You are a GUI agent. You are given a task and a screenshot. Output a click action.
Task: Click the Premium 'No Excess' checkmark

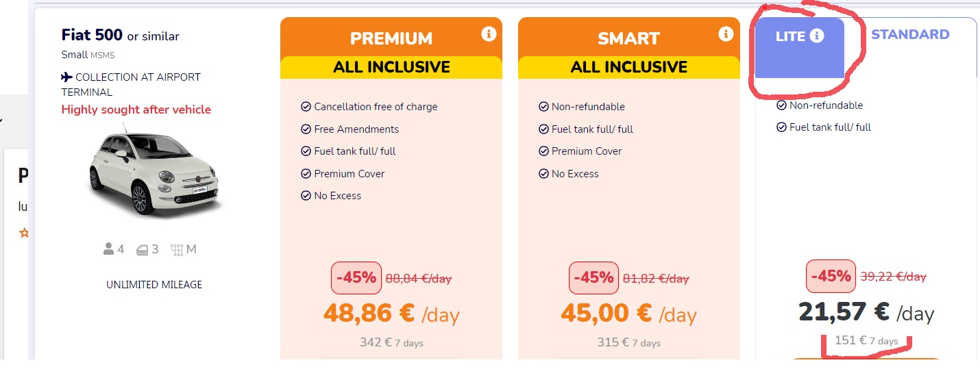[x=306, y=196]
